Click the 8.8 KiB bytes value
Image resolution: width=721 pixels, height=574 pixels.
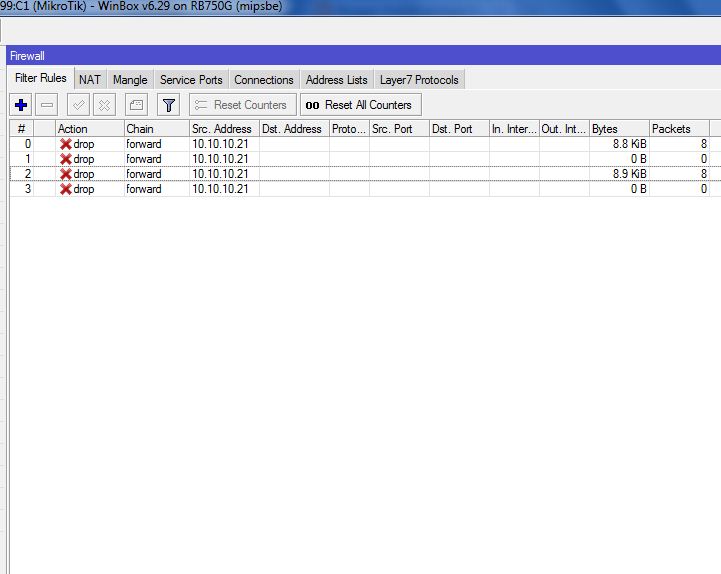pyautogui.click(x=629, y=144)
